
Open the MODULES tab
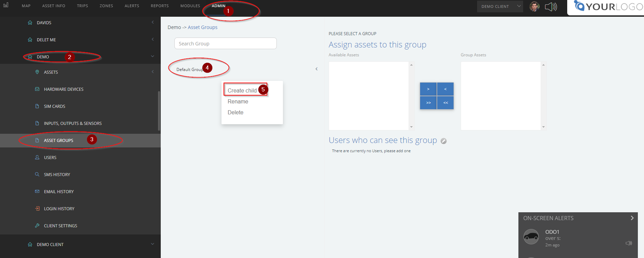pyautogui.click(x=190, y=6)
